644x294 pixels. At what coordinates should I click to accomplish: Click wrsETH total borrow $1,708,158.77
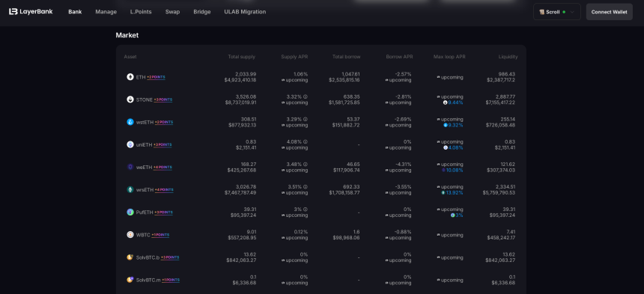click(x=344, y=193)
